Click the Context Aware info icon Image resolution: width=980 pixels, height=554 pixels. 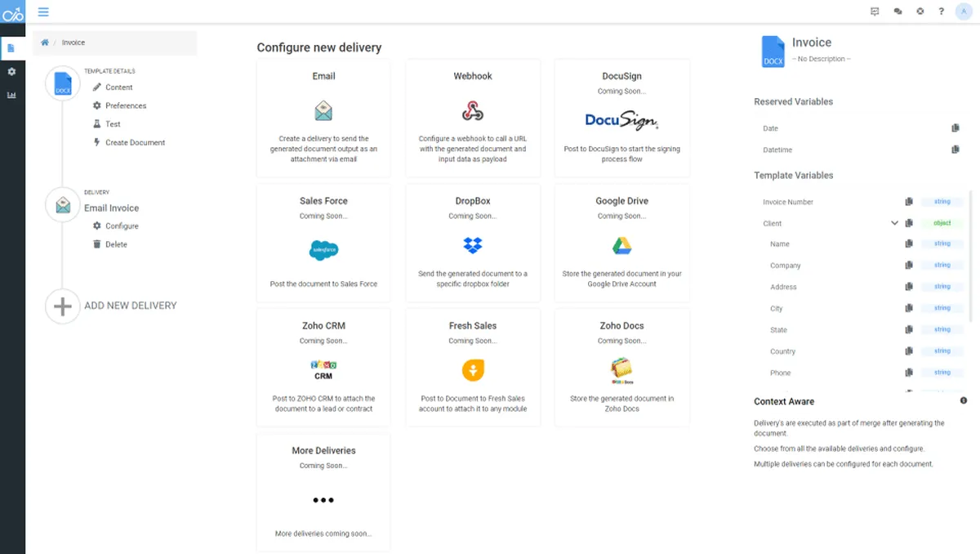(x=964, y=400)
